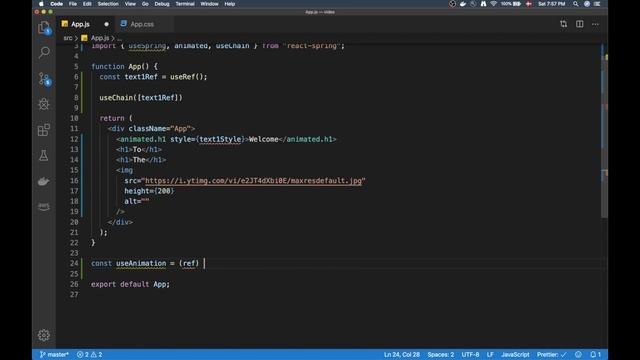
Task: Click the Open Changes compare icon
Action: pyautogui.click(x=563, y=24)
